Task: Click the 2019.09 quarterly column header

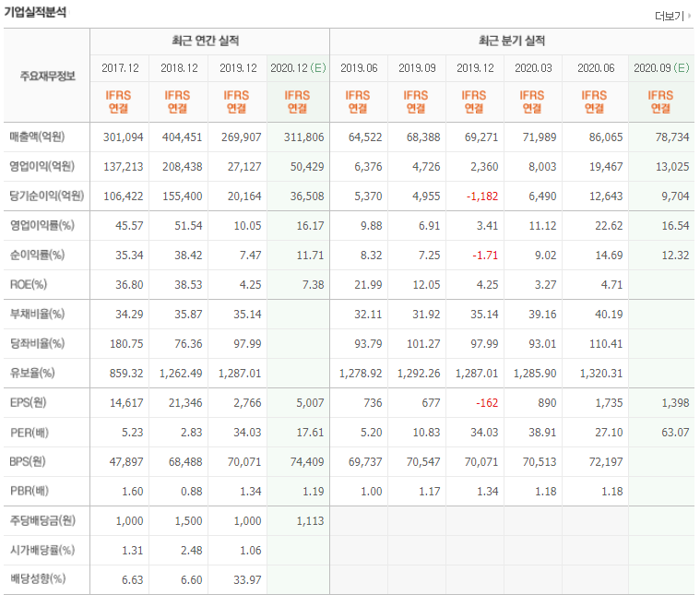Action: (x=417, y=68)
